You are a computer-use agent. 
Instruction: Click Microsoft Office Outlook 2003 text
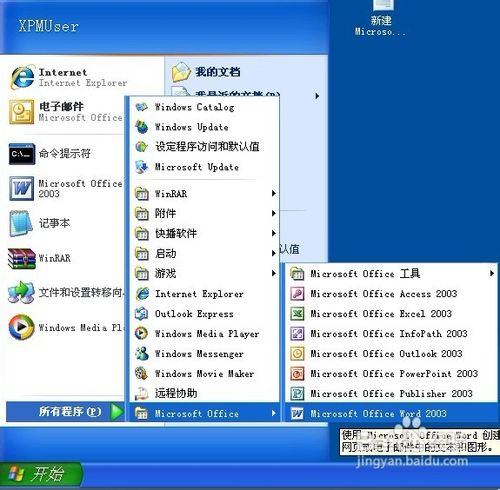[386, 354]
